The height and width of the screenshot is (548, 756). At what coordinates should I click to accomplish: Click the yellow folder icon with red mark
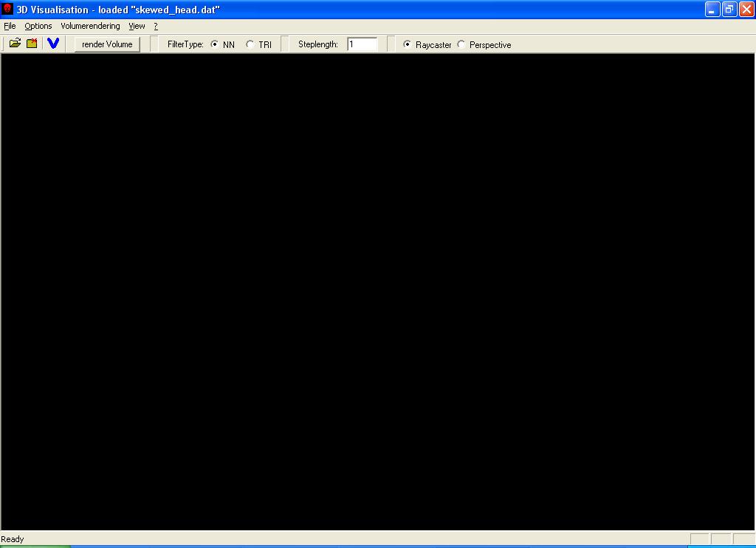pyautogui.click(x=32, y=44)
